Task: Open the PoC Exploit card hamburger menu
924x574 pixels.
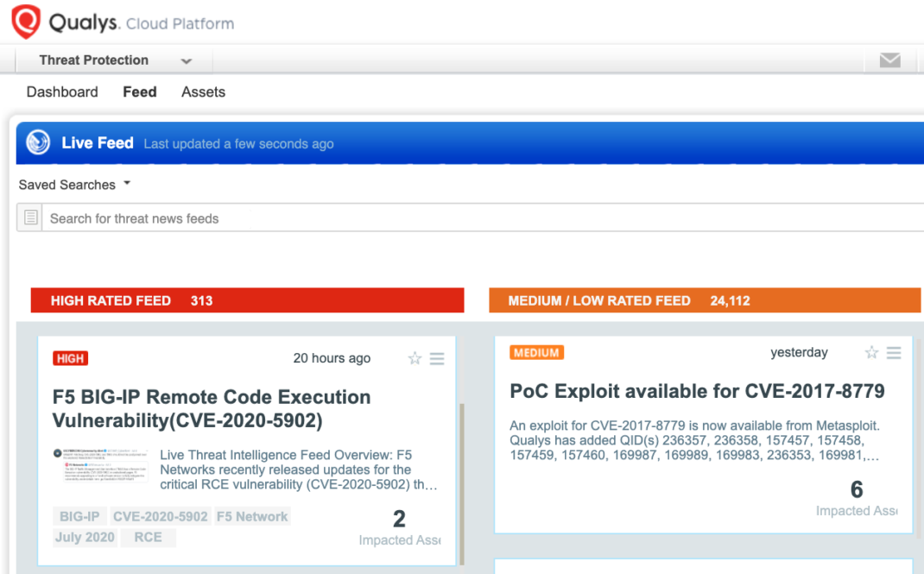Action: [894, 353]
